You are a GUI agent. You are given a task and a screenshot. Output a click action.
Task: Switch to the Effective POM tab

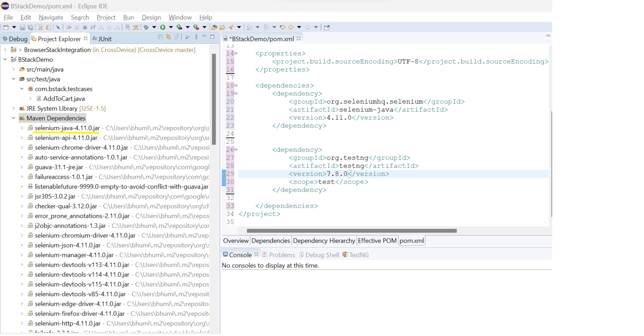377,240
